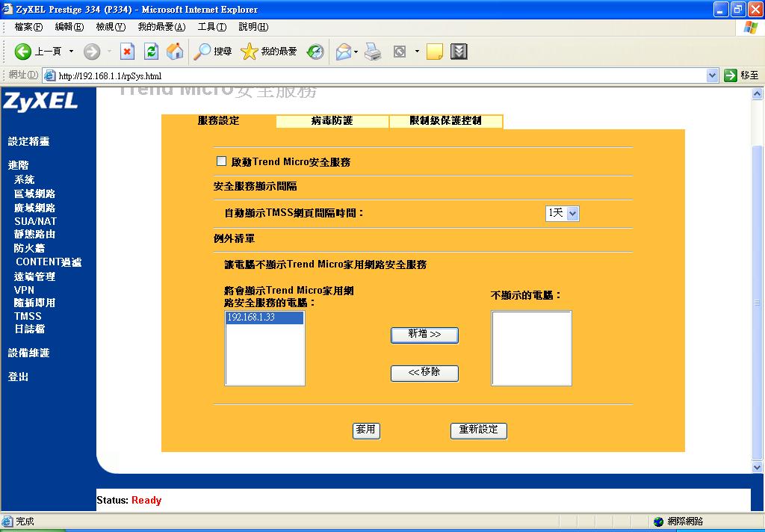Click the Forward arrow icon
Screen dimensions: 765x532
click(92, 52)
